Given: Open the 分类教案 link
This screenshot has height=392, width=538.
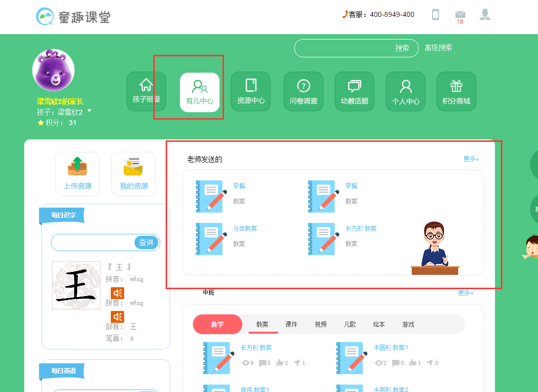Looking at the screenshot, I should (x=245, y=228).
